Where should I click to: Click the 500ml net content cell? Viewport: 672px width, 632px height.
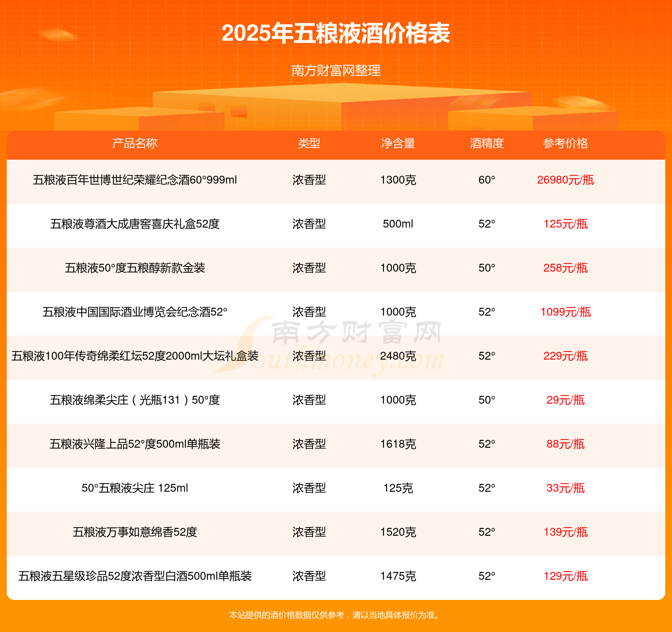click(x=398, y=224)
